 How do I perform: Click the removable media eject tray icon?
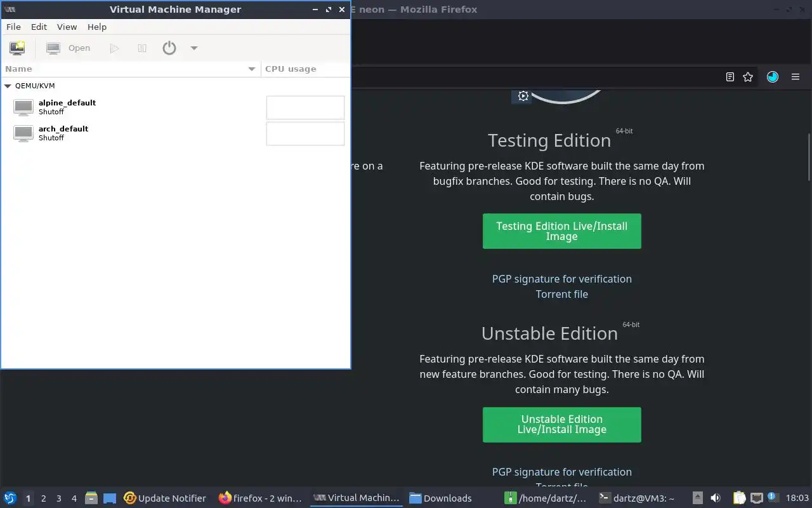click(697, 498)
